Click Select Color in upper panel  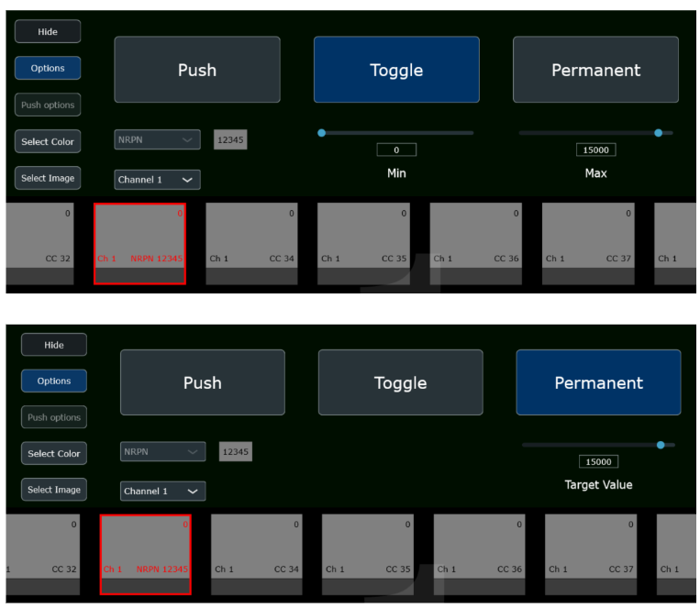pyautogui.click(x=48, y=142)
